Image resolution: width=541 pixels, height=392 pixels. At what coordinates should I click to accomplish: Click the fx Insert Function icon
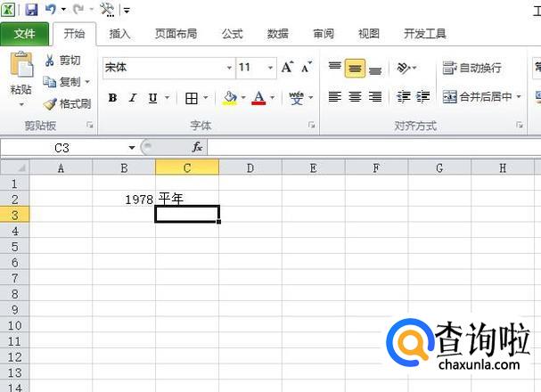[x=197, y=147]
